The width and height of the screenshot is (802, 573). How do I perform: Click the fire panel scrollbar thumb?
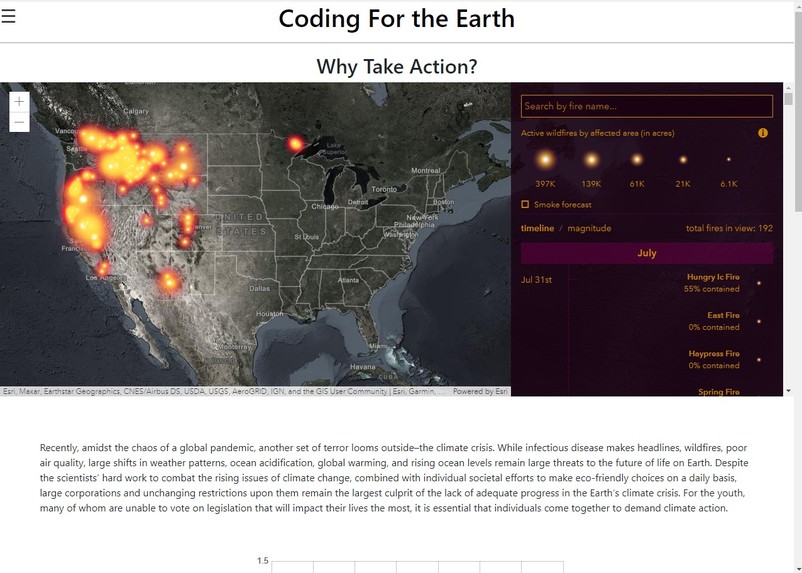788,99
